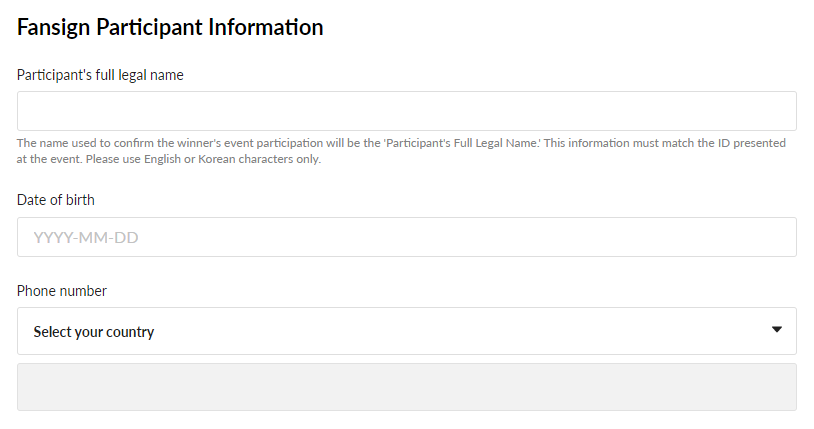
Task: Click the helper note about legal name
Action: pyautogui.click(x=300, y=143)
